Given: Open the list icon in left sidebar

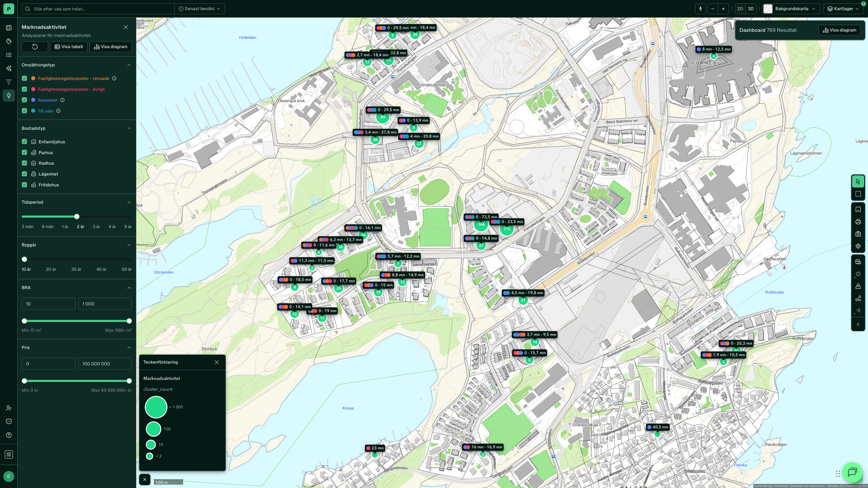Looking at the screenshot, I should pos(9,55).
